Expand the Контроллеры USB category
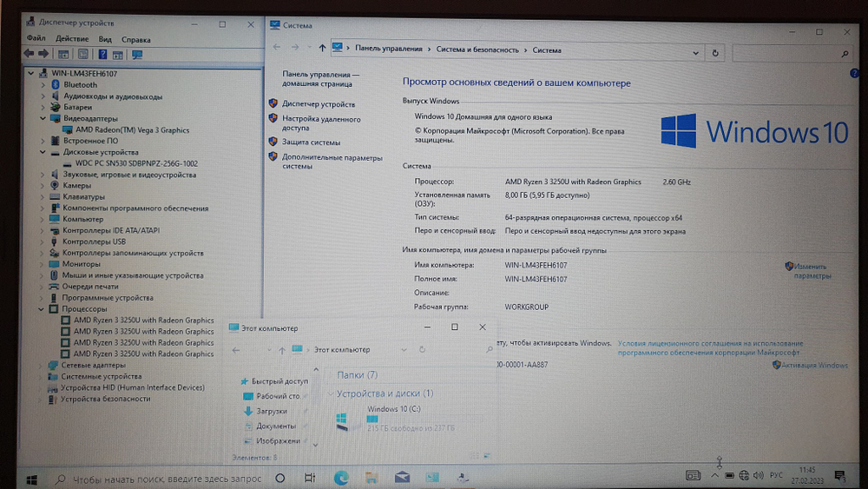The image size is (868, 489). (x=42, y=241)
